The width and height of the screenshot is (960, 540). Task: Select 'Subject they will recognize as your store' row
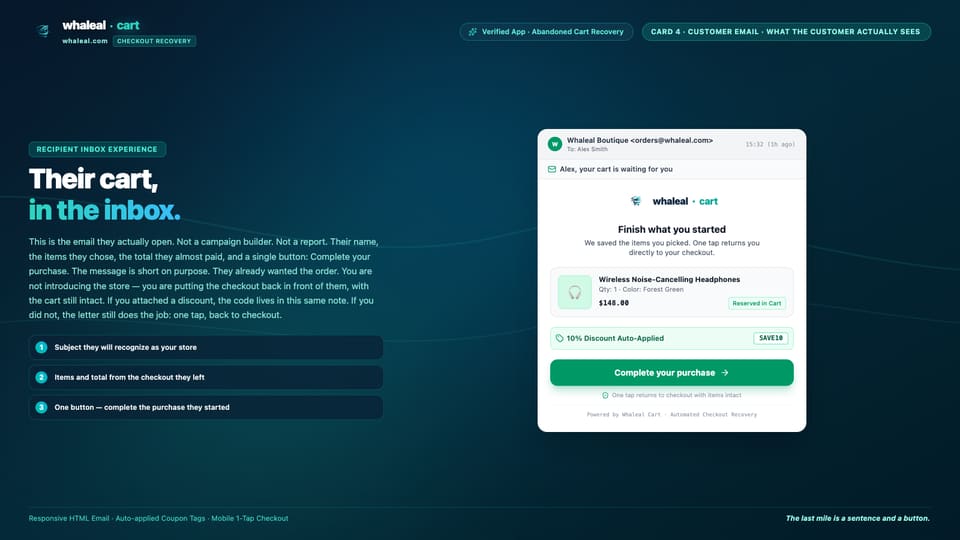pos(206,347)
